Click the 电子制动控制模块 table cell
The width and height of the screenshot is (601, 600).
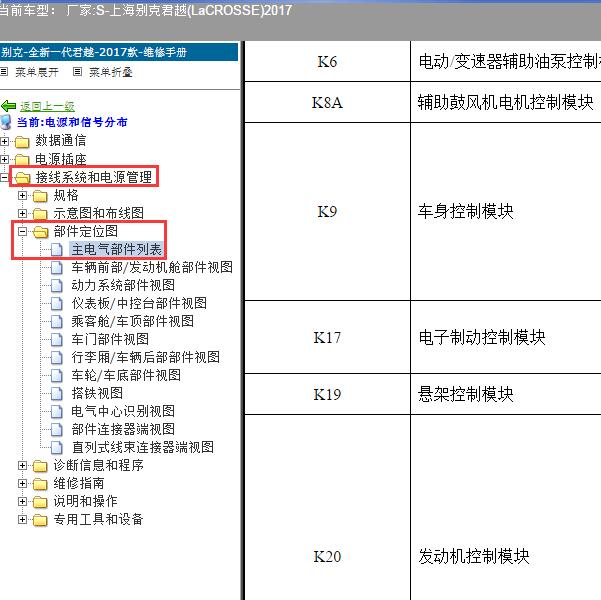pyautogui.click(x=506, y=337)
